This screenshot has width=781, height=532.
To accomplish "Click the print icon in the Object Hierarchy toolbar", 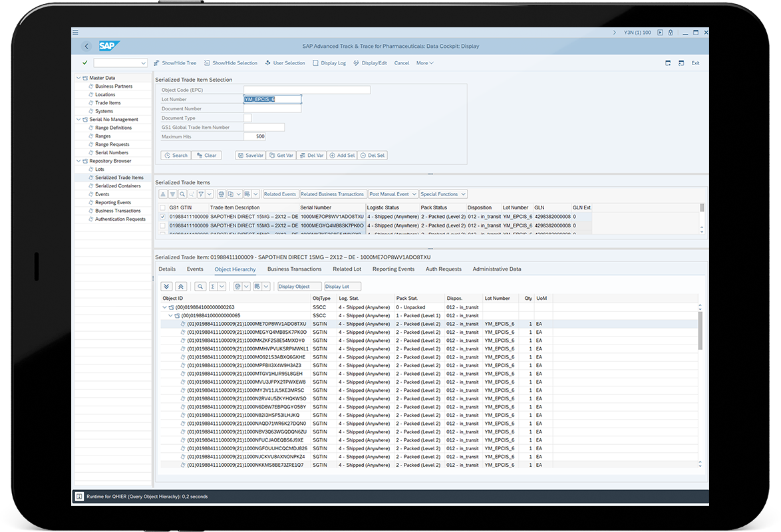I will [237, 286].
